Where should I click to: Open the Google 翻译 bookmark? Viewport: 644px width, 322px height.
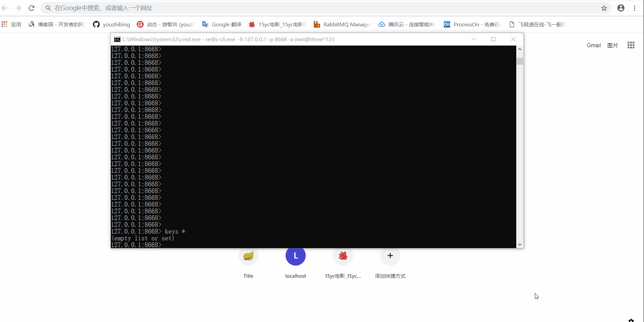pyautogui.click(x=222, y=24)
